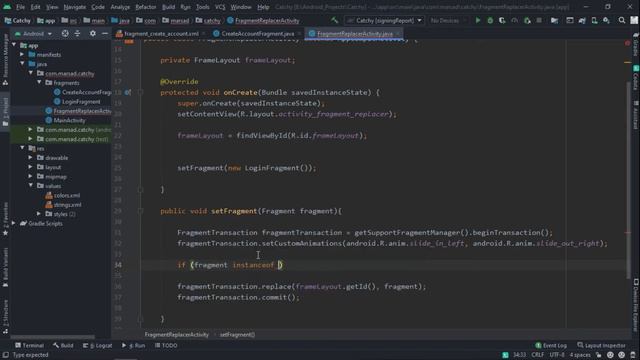The height and width of the screenshot is (360, 640).
Task: Switch to CreateAccountFragment.java tab
Action: [x=257, y=33]
